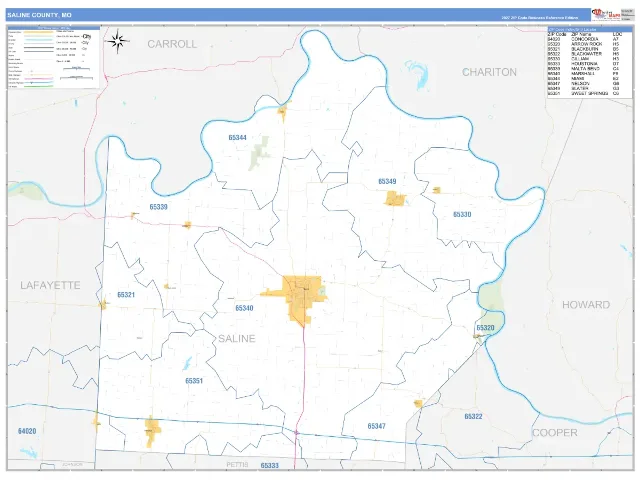The image size is (640, 480).
Task: Click the publisher logo in the header
Action: (606, 15)
